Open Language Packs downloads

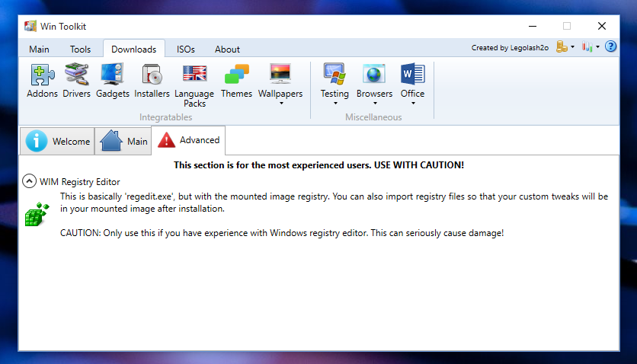coord(194,84)
